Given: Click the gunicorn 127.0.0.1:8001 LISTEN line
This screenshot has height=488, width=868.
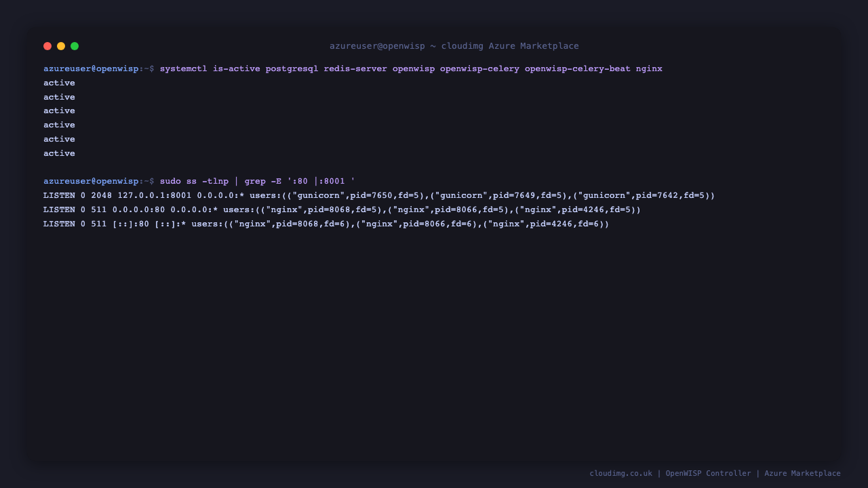Looking at the screenshot, I should point(379,196).
